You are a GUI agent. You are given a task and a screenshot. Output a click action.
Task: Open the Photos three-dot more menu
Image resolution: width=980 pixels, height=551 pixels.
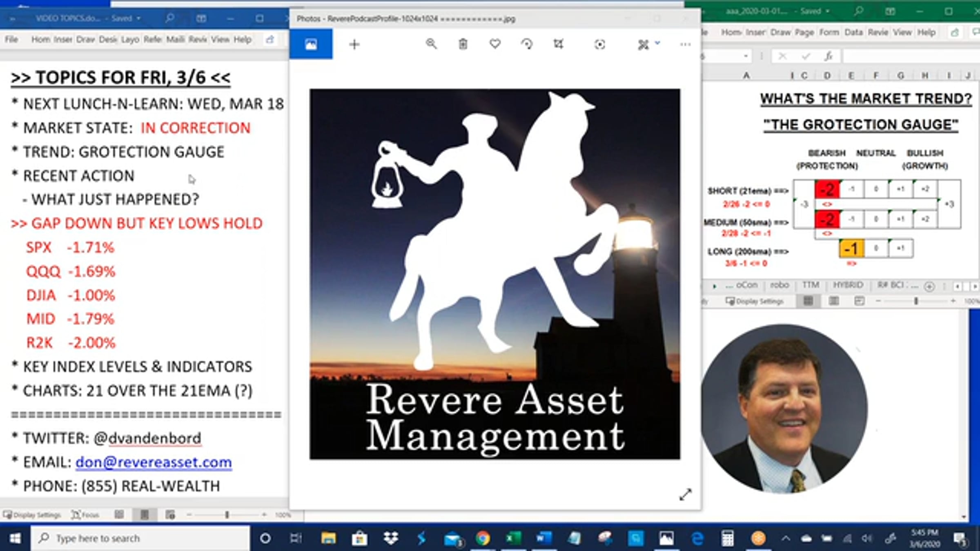pyautogui.click(x=685, y=44)
